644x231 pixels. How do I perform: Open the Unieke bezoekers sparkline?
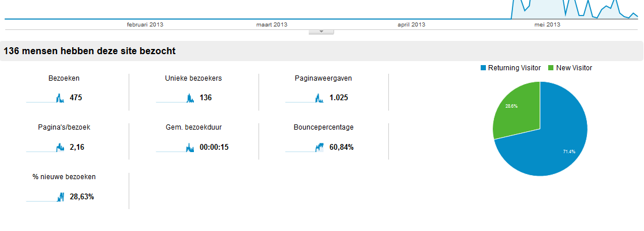click(x=175, y=98)
